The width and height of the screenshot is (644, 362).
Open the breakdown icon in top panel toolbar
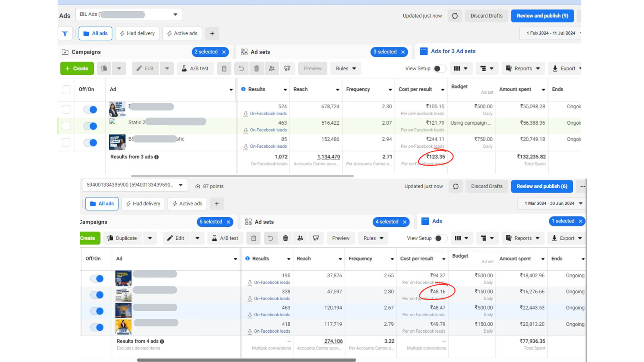(x=487, y=68)
